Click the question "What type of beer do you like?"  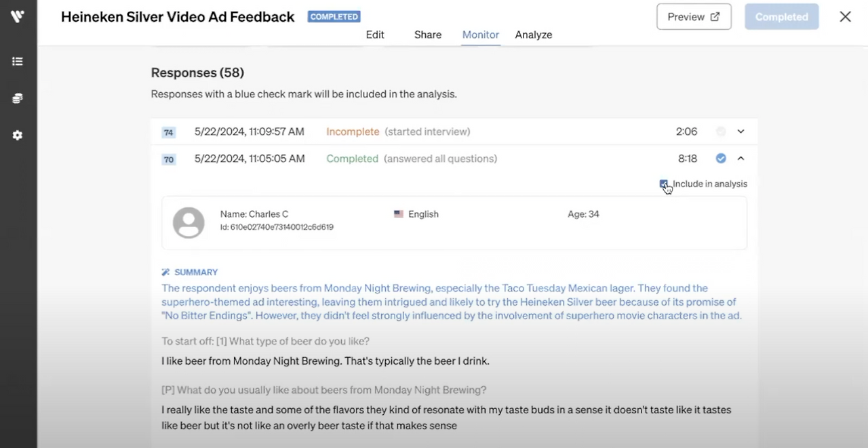click(x=265, y=341)
